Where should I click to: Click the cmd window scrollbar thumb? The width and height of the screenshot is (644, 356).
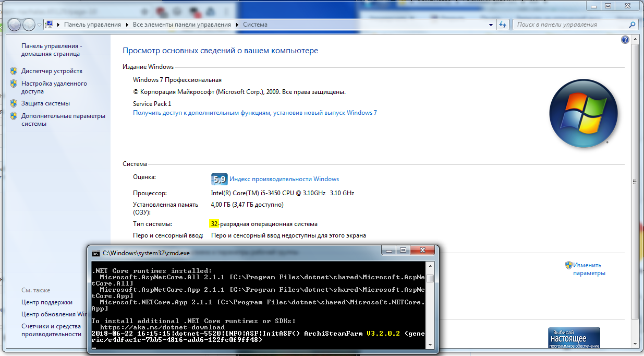(x=430, y=278)
